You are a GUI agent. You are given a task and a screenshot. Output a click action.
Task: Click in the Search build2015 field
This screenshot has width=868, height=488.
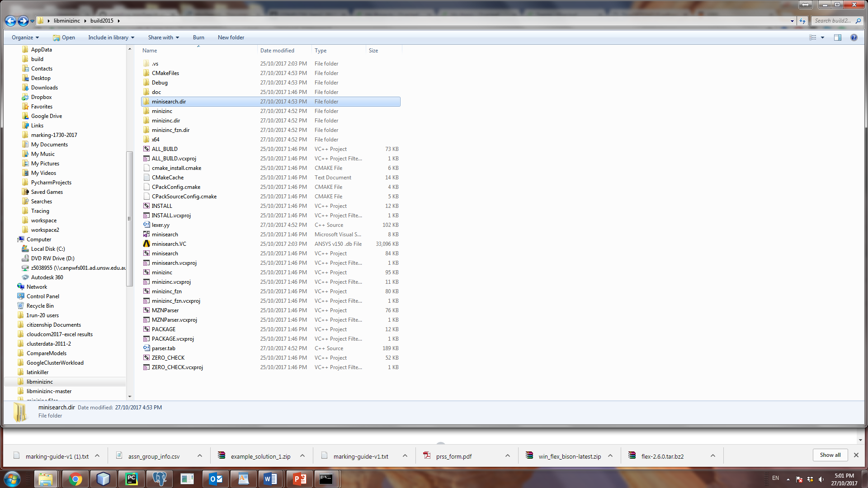click(833, 21)
